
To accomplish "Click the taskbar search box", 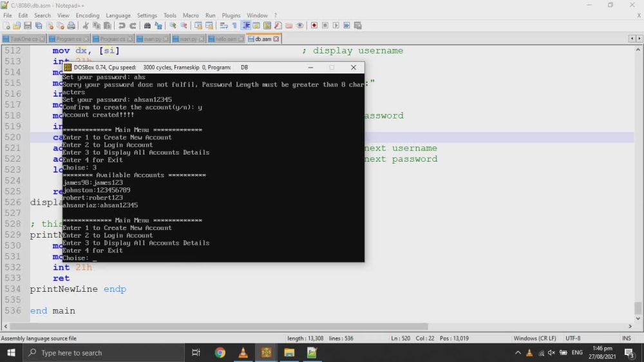I will (103, 352).
